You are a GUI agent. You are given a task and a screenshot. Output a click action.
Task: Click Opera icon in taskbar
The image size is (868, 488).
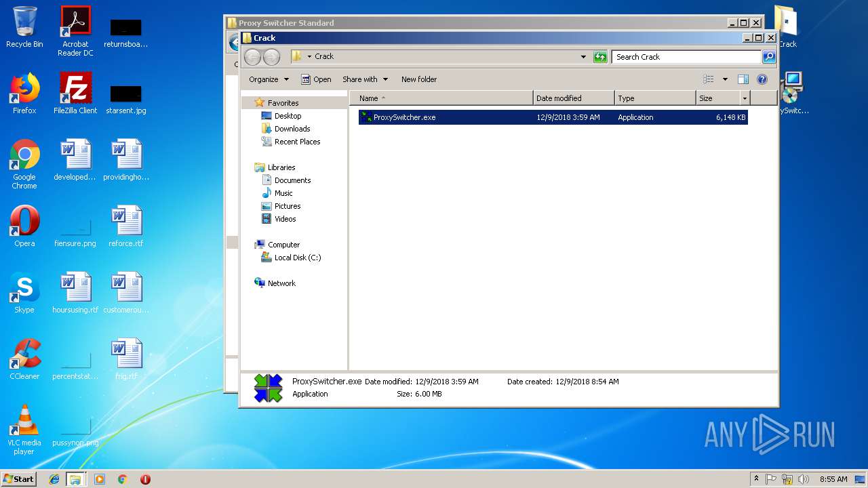point(145,479)
